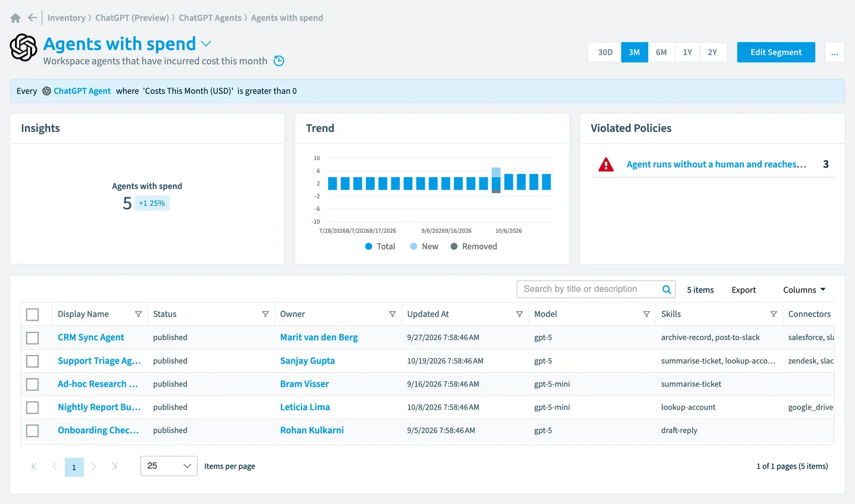Go to last page arrow
Screen dimensions: 855x504
(114, 466)
